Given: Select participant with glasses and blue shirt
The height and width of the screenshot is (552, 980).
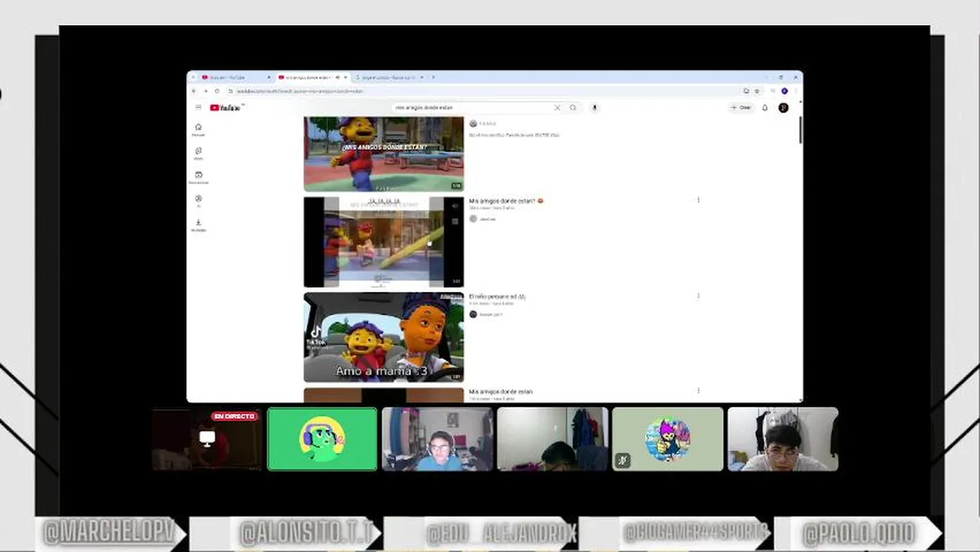Looking at the screenshot, I should click(437, 439).
